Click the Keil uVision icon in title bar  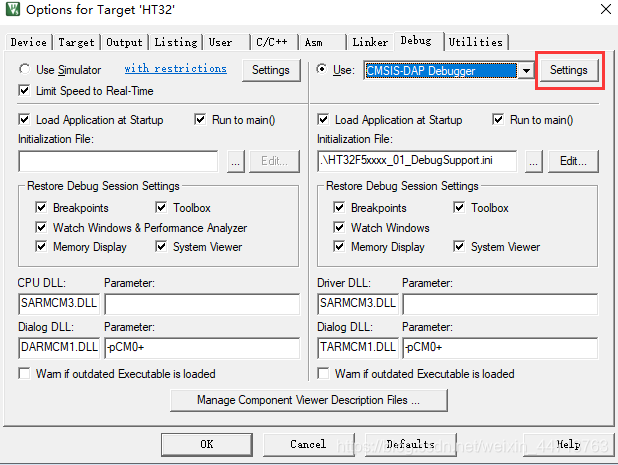(12, 9)
